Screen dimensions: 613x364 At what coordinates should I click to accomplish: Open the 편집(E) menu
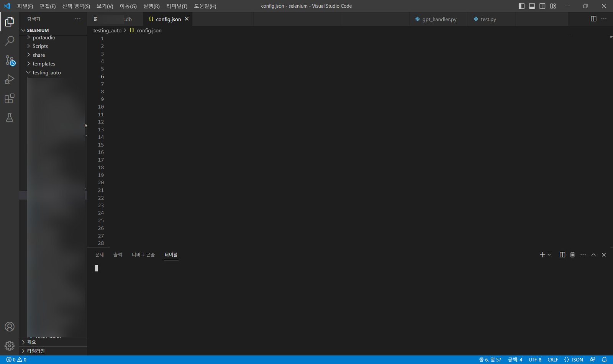tap(48, 6)
